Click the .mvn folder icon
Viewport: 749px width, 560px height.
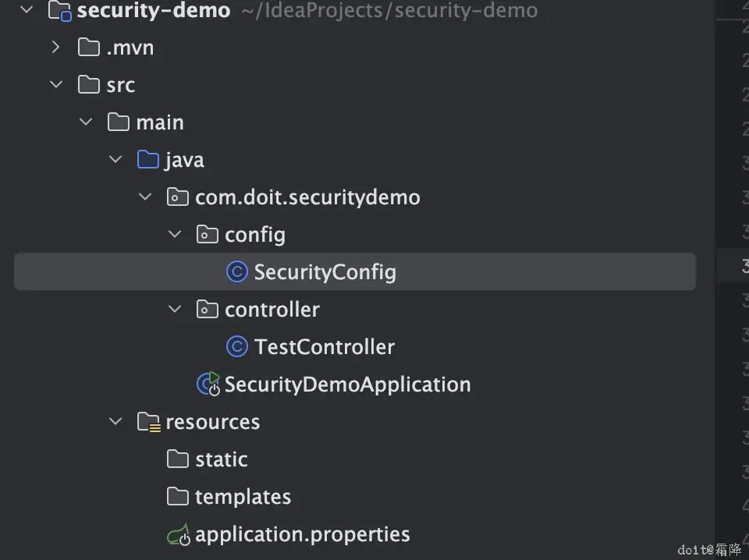pos(89,48)
